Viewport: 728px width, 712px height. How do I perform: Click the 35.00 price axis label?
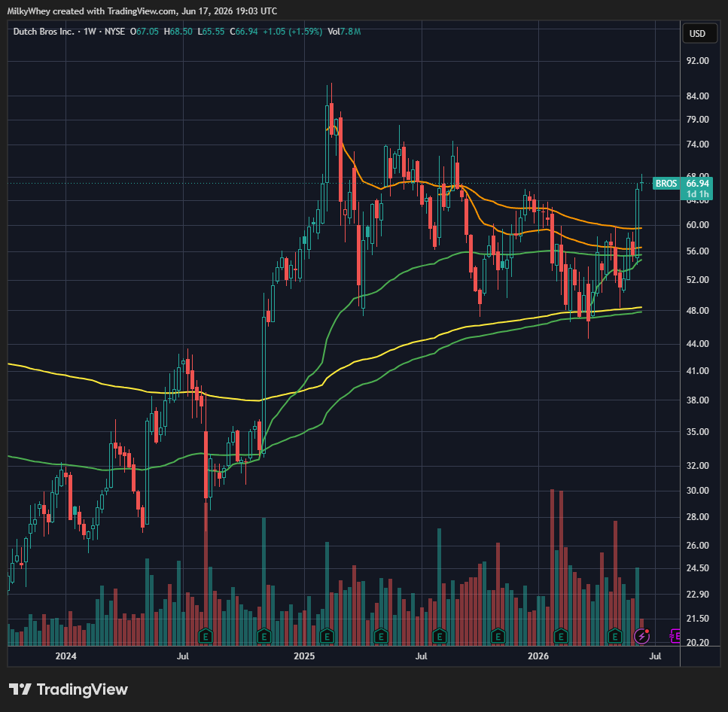click(697, 432)
